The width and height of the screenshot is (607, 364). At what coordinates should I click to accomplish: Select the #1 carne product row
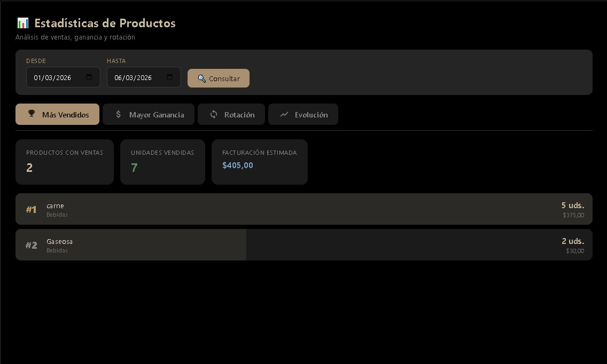tap(303, 209)
